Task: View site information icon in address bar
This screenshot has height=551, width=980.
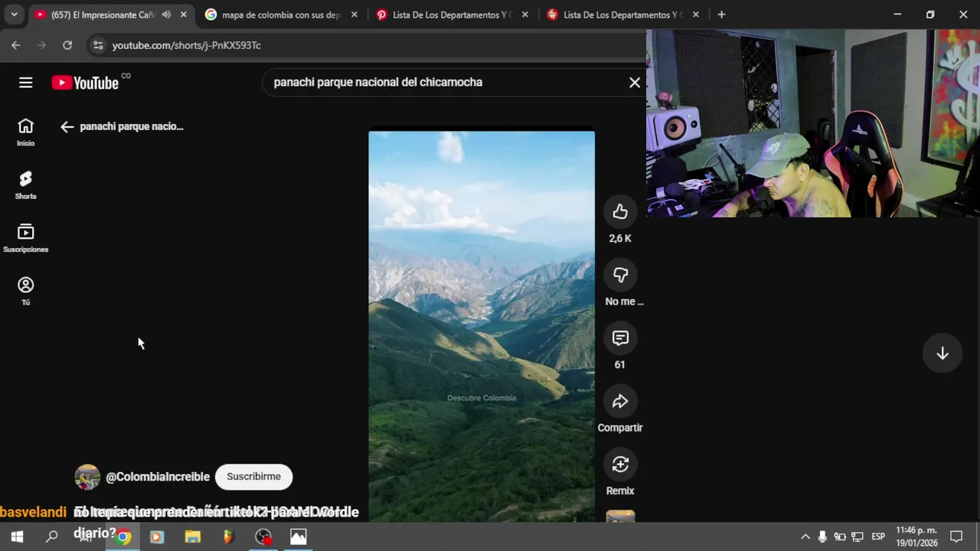Action: pos(98,45)
